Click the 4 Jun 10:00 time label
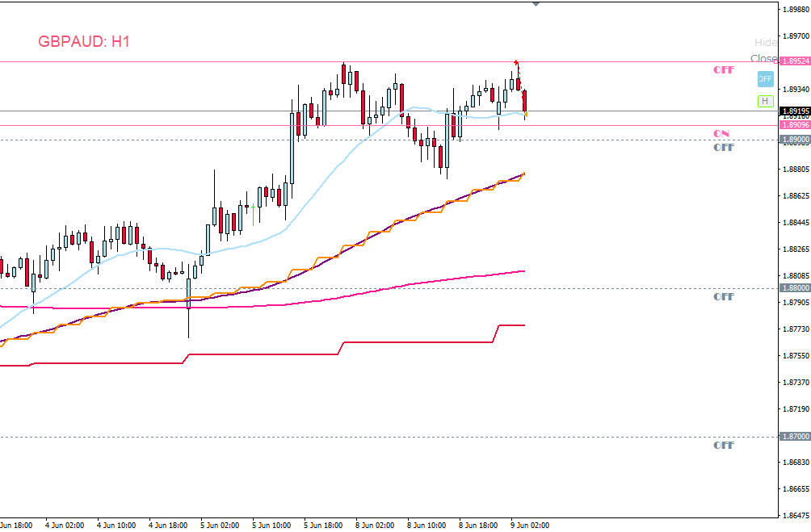This screenshot has width=811, height=532. [116, 526]
